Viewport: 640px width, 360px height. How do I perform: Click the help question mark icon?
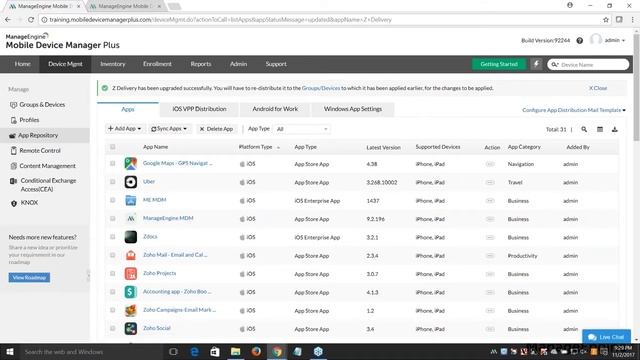580,40
